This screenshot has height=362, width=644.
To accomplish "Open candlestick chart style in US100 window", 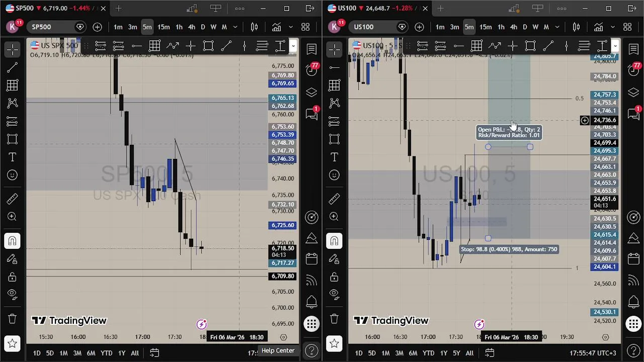I will (576, 27).
